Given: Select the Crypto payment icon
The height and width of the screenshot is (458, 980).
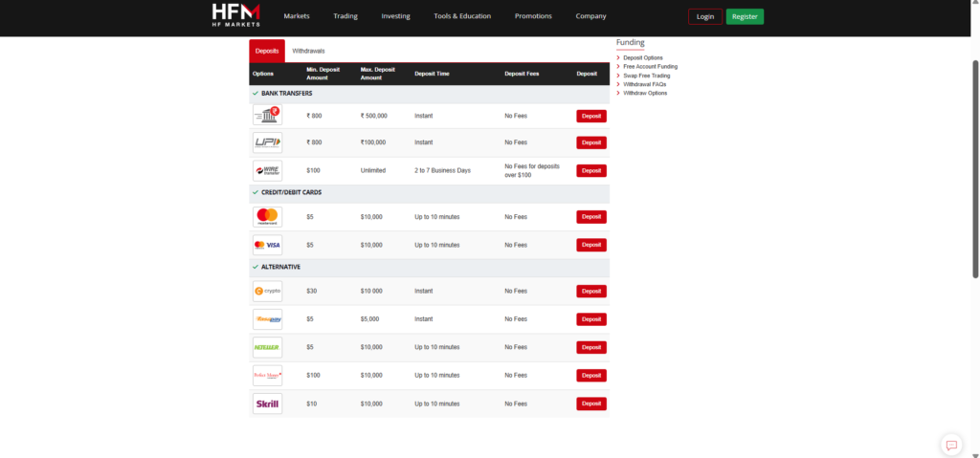Looking at the screenshot, I should [x=267, y=291].
